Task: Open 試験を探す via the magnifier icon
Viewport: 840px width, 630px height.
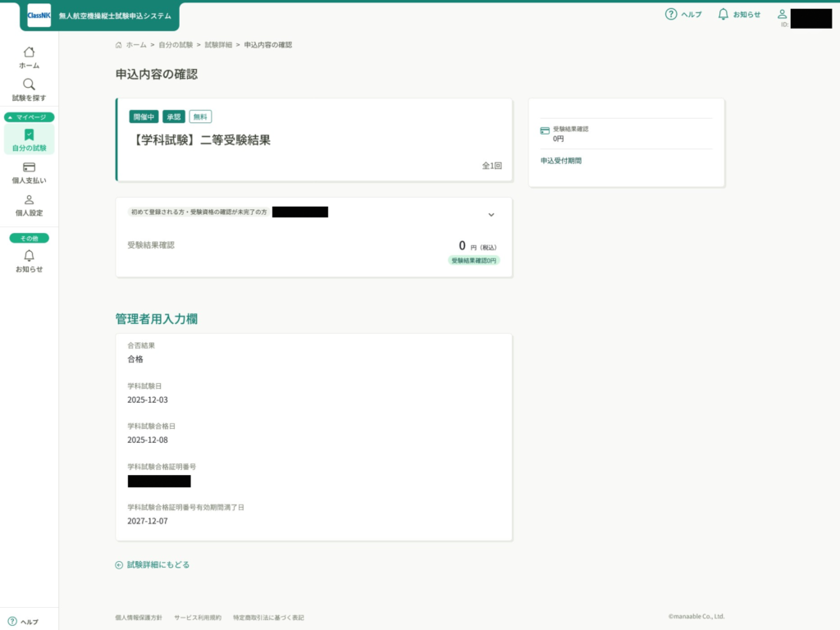Action: tap(29, 83)
